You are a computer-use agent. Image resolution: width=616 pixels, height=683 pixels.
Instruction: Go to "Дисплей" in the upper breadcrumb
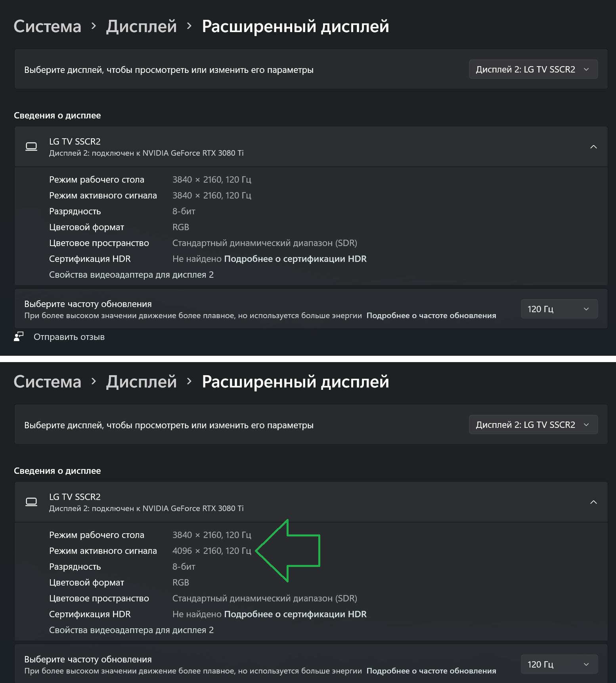tap(141, 27)
